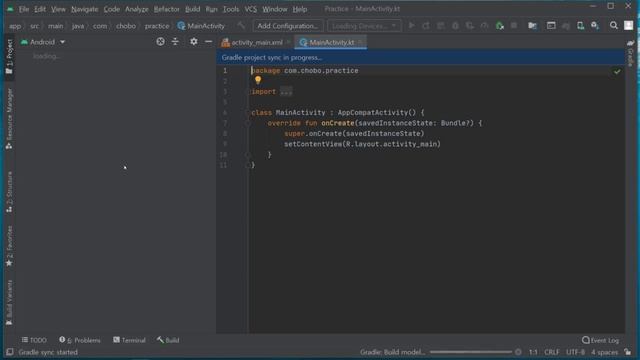Click the chobo breadcrumb
The height and width of the screenshot is (360, 640).
[126, 26]
